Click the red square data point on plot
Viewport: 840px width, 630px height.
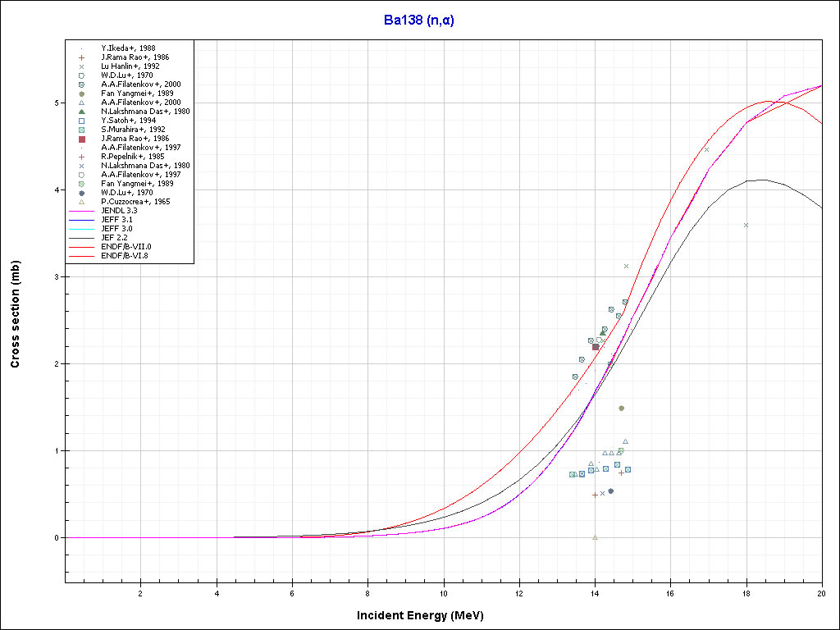[x=596, y=347]
